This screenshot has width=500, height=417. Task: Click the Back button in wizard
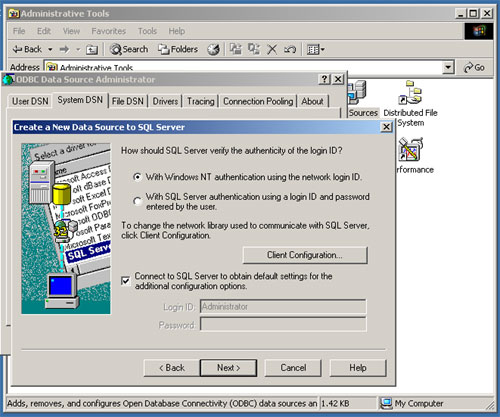(172, 368)
